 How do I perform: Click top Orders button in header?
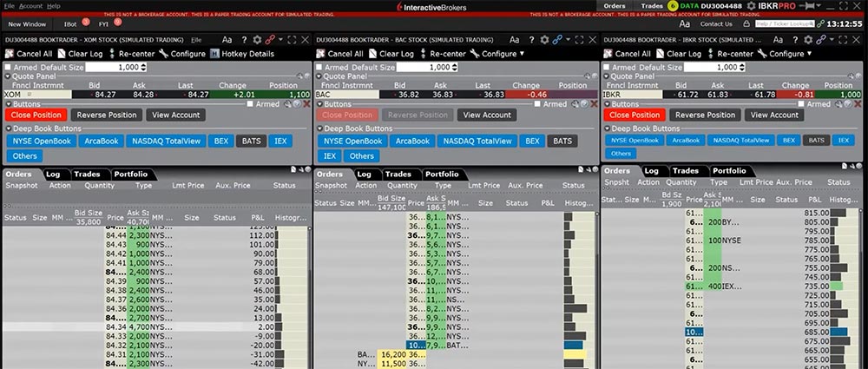(615, 6)
